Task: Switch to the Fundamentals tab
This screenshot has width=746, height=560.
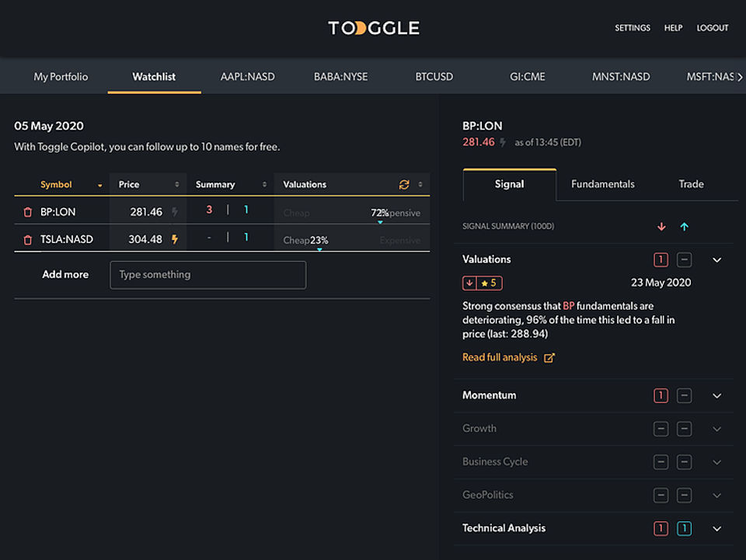Action: pos(603,184)
